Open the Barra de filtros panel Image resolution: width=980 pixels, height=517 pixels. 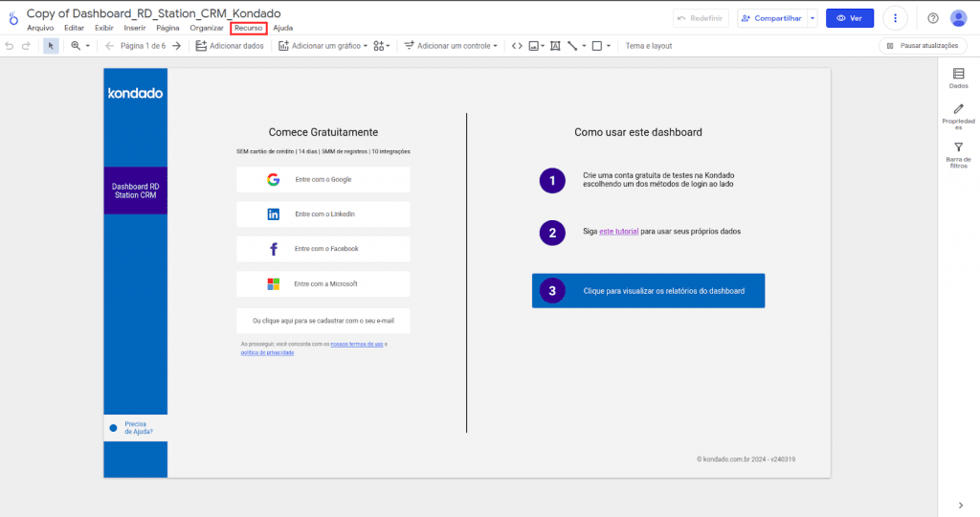(x=958, y=153)
